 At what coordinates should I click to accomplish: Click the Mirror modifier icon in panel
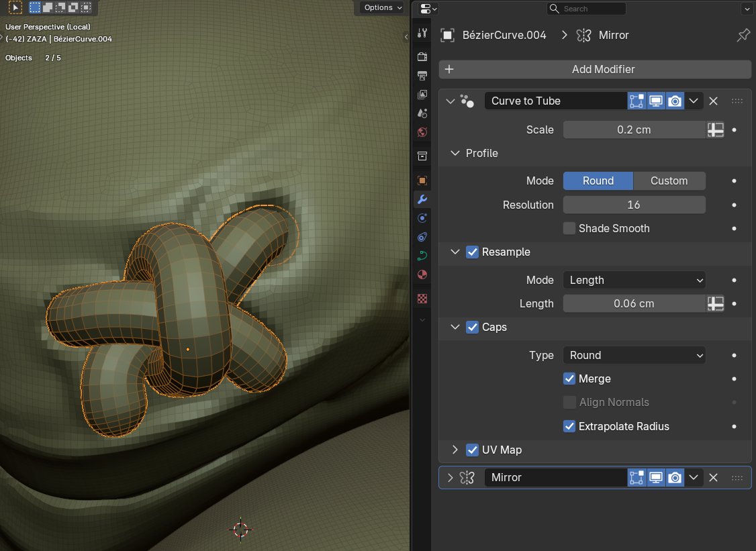(x=467, y=477)
